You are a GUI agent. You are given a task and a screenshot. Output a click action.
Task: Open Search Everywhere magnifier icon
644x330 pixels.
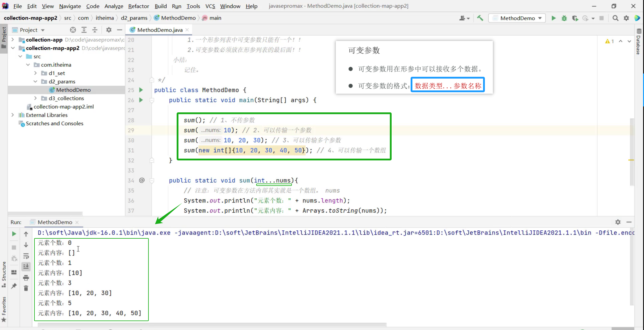615,18
